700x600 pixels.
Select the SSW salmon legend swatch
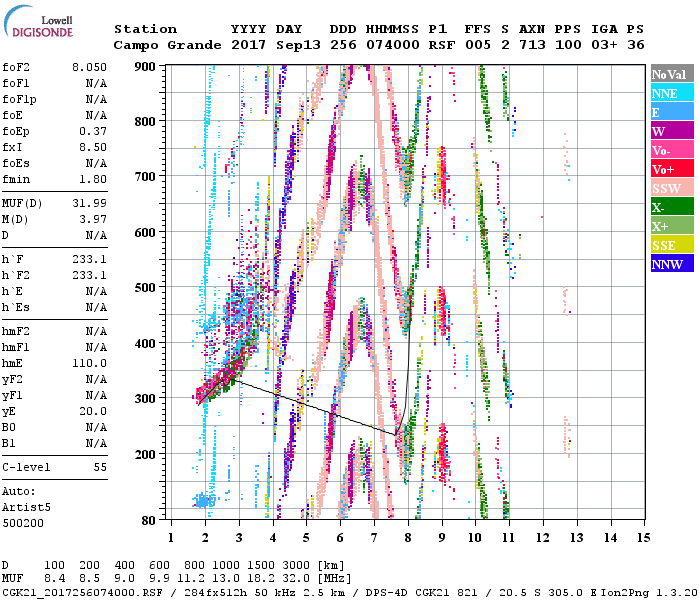pyautogui.click(x=672, y=188)
